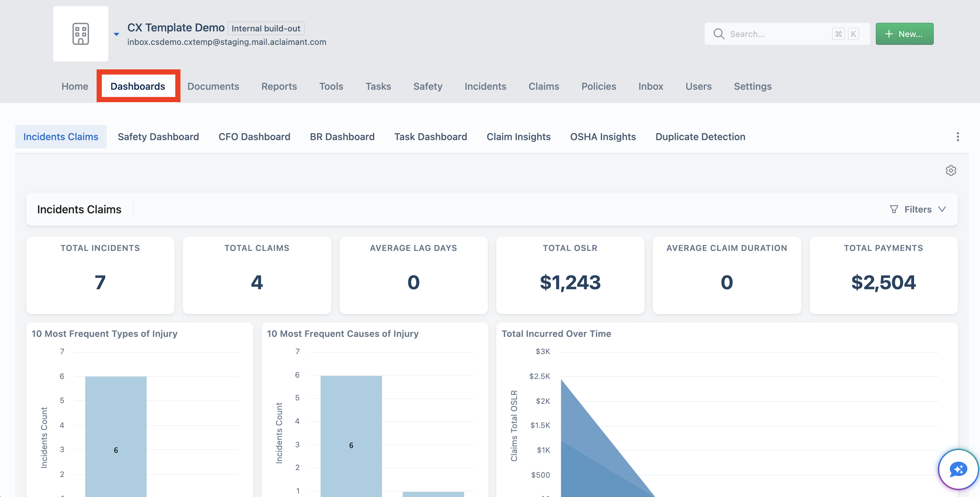Open the Duplicate Detection tab
The image size is (980, 497).
coord(700,137)
